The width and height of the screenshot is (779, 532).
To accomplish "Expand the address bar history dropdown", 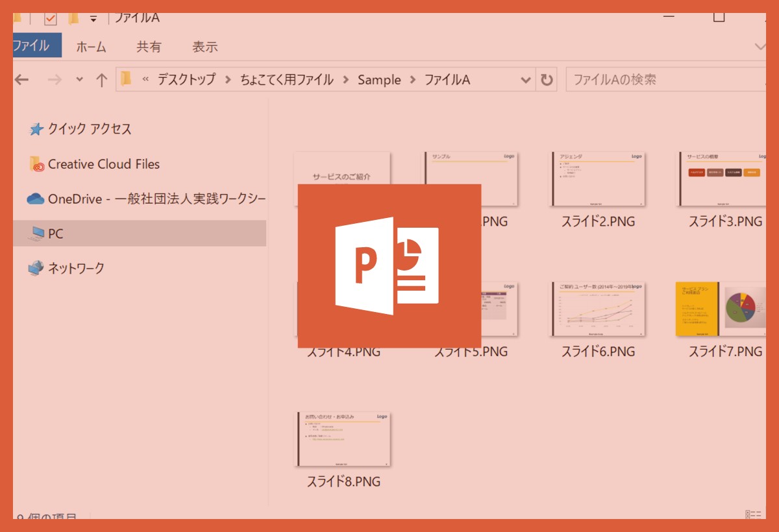I will pyautogui.click(x=526, y=80).
